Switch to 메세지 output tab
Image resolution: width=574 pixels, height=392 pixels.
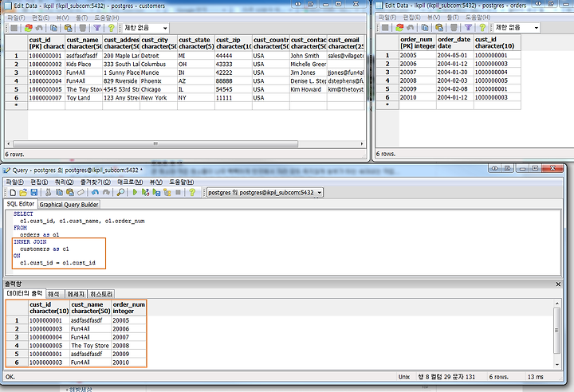click(x=76, y=294)
